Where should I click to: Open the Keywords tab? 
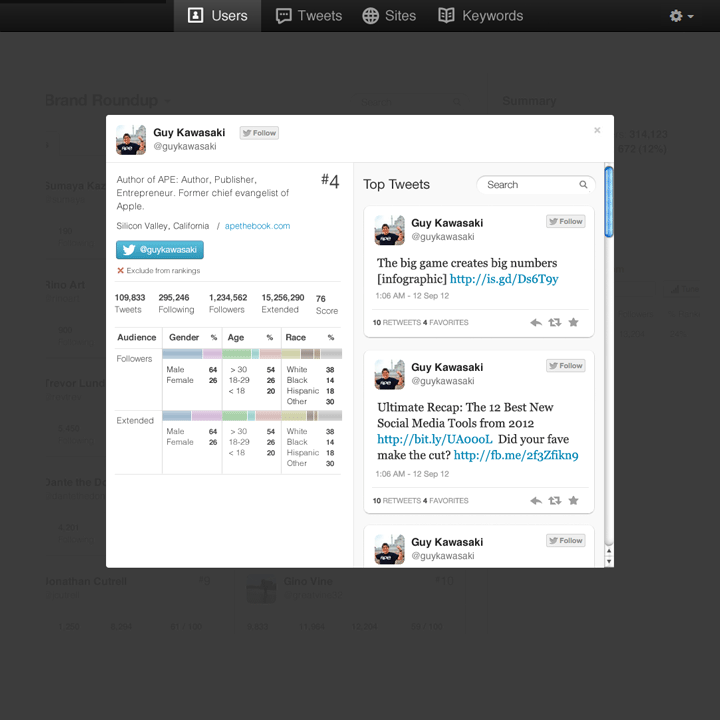[480, 16]
